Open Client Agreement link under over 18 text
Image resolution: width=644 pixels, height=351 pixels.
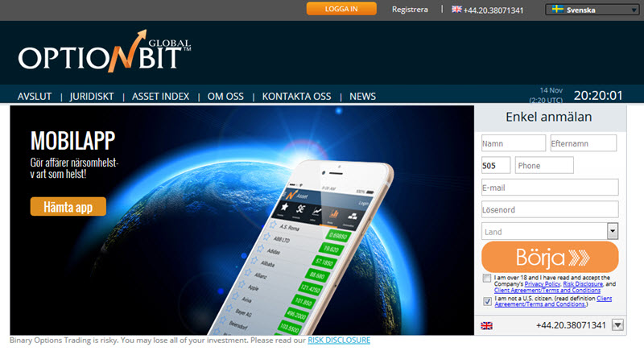tap(547, 291)
